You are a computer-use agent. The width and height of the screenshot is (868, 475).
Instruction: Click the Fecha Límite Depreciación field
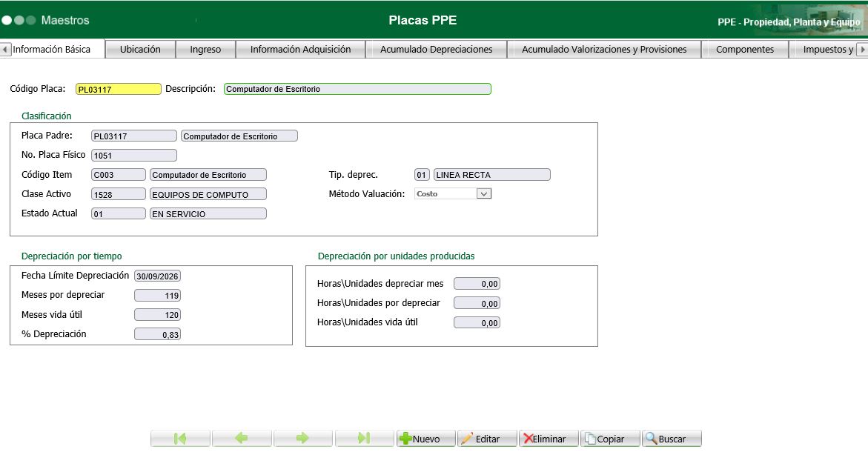click(x=157, y=276)
